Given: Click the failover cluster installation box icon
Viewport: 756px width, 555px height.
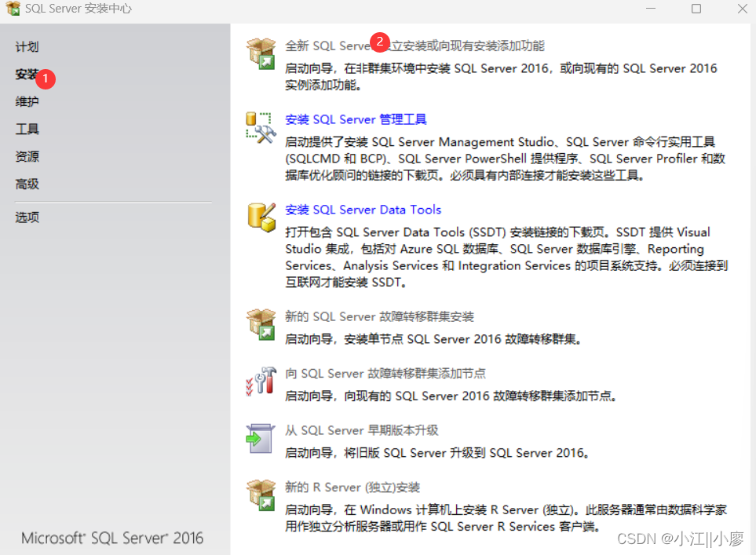Looking at the screenshot, I should pos(261,325).
